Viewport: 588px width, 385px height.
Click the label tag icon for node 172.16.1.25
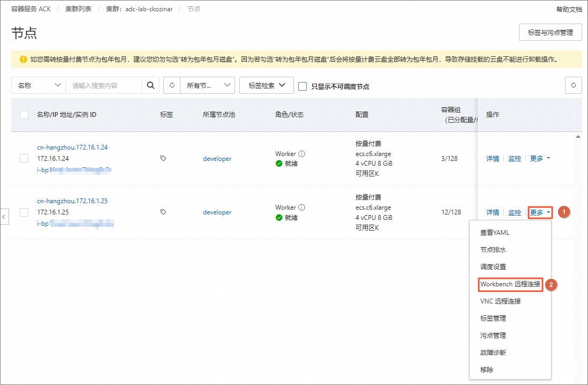tap(163, 212)
